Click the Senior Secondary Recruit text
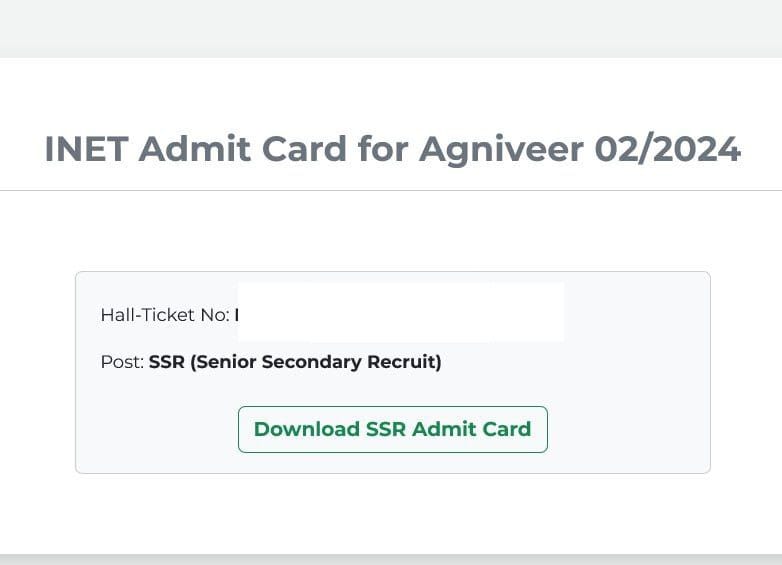Image resolution: width=782 pixels, height=565 pixels. 315,362
